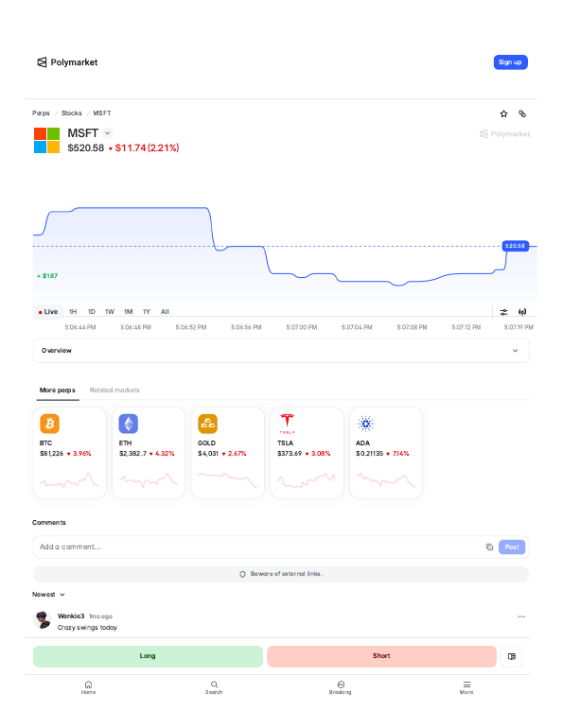
Task: Click Wenkie3's avatar
Action: click(43, 620)
